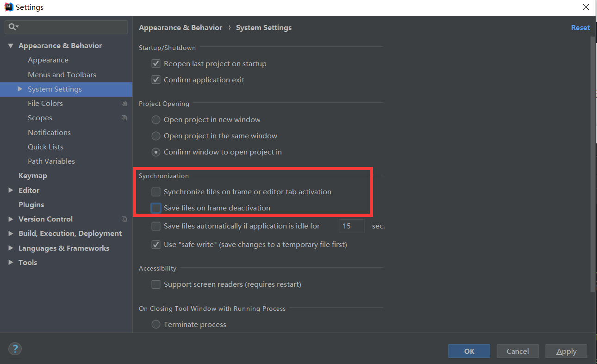The width and height of the screenshot is (597, 364).
Task: Expand the System Settings subtree arrow
Action: point(20,89)
